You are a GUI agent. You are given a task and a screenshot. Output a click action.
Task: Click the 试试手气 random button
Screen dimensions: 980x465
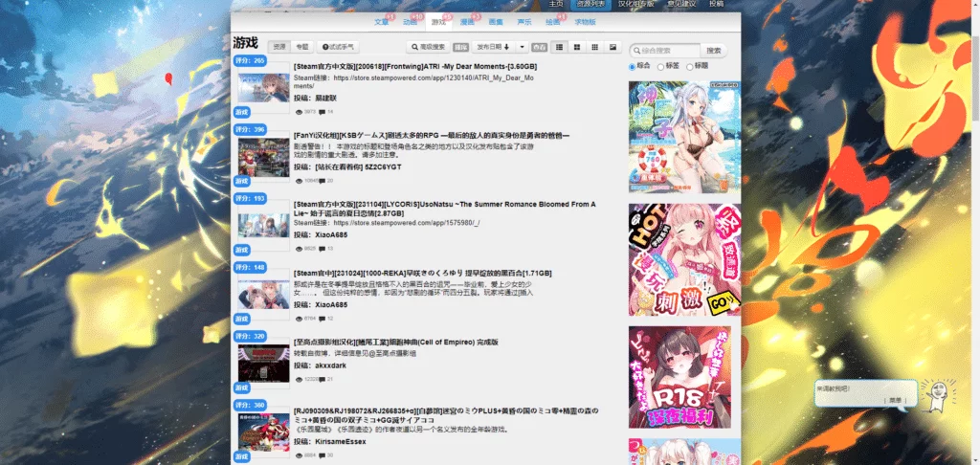338,47
